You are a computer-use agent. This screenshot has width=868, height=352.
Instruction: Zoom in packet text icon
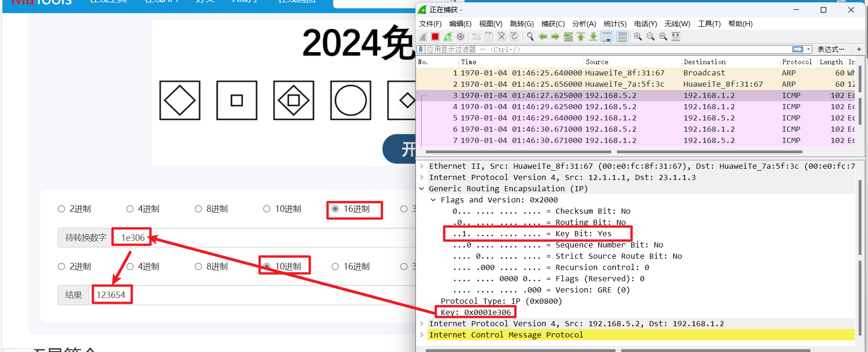(638, 37)
